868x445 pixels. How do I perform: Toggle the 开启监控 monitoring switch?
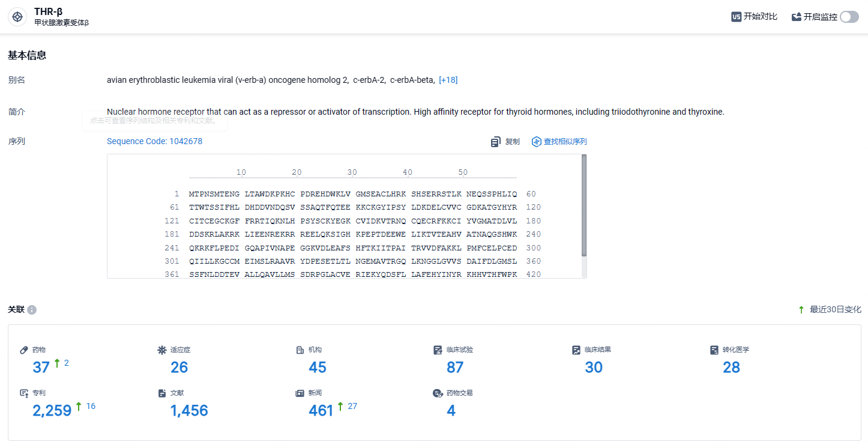click(849, 17)
